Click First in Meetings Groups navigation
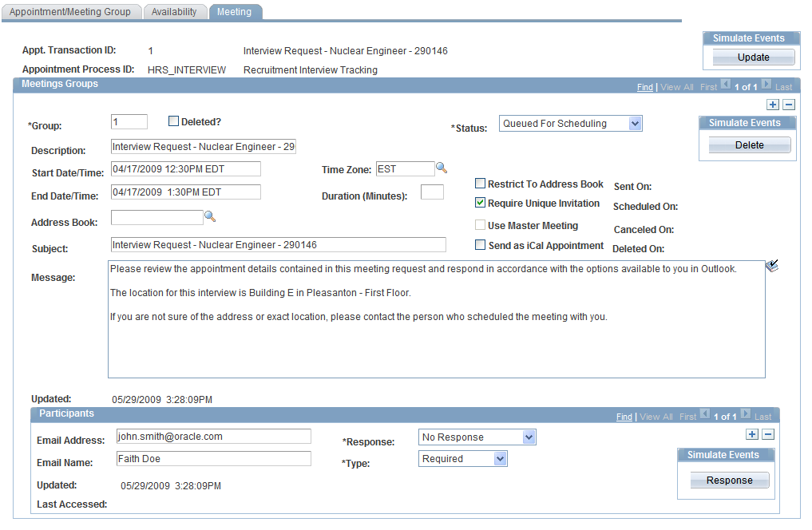The width and height of the screenshot is (812, 530). click(x=708, y=87)
